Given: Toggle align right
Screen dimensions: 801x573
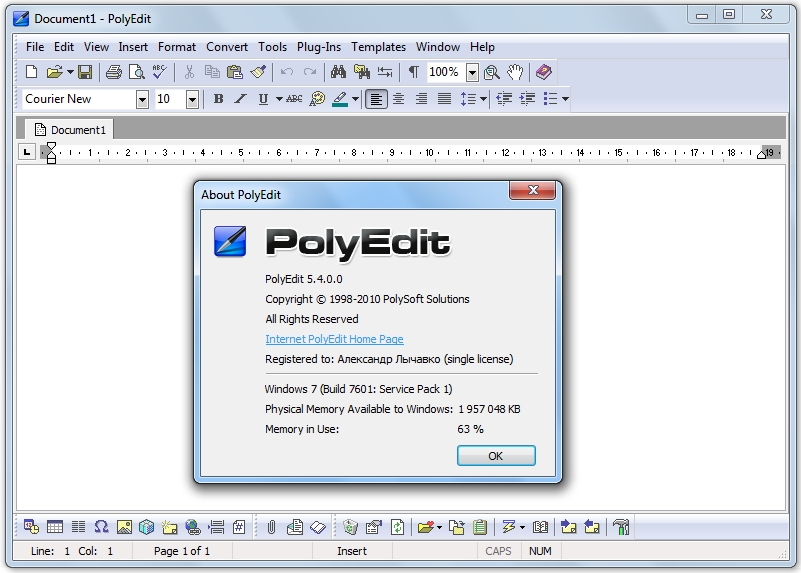Looking at the screenshot, I should [421, 99].
